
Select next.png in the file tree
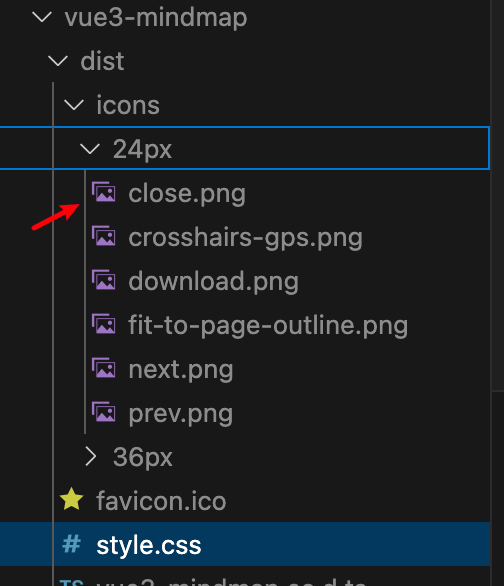(181, 370)
